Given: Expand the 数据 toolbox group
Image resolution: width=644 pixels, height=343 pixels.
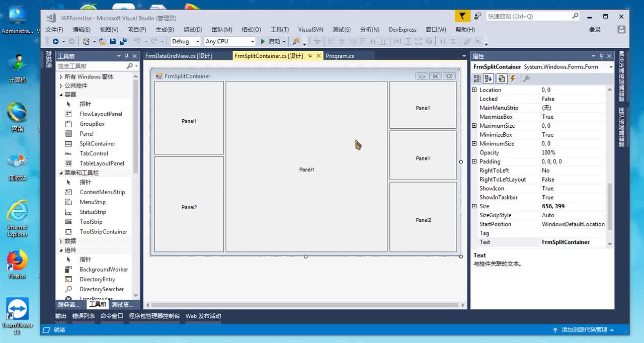Looking at the screenshot, I should pyautogui.click(x=61, y=241).
